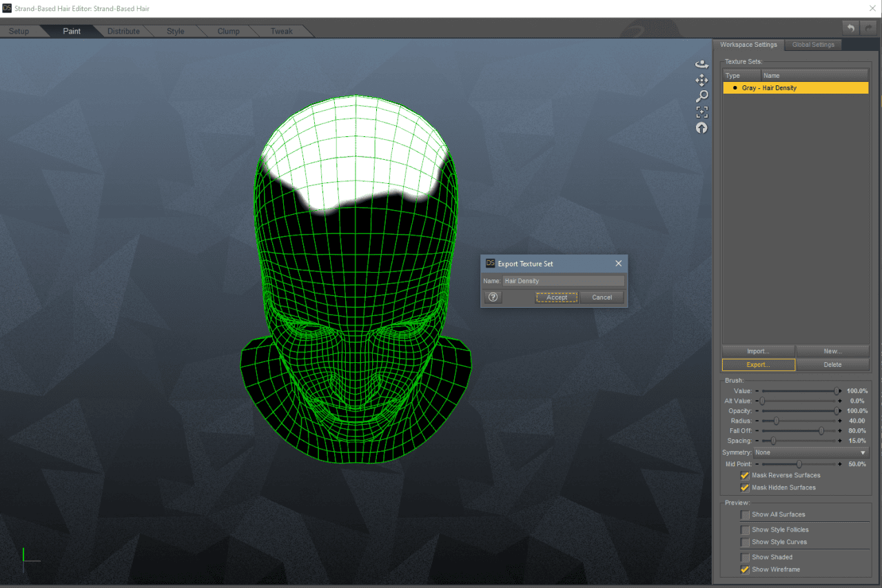This screenshot has height=588, width=882.
Task: Click the frame selection view icon
Action: (701, 112)
